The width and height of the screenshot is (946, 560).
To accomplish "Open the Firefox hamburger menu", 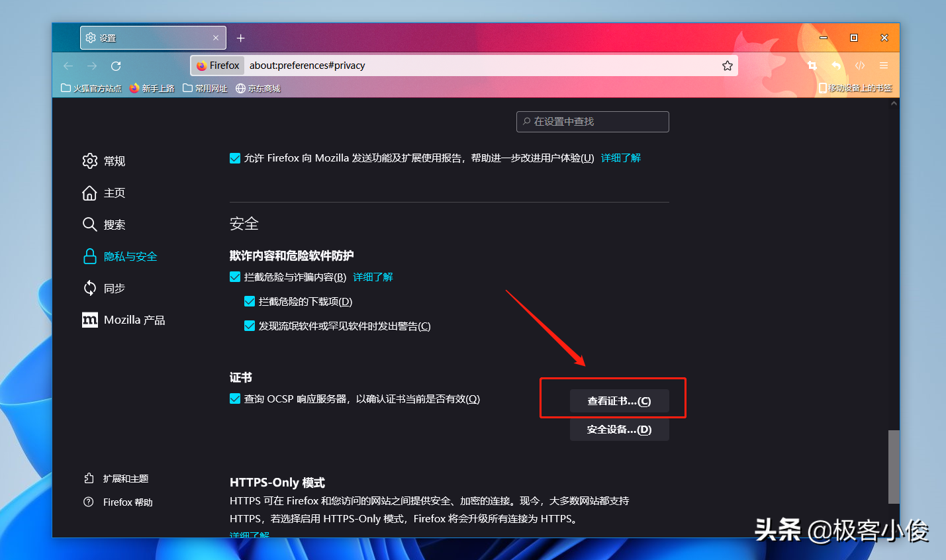I will 884,66.
